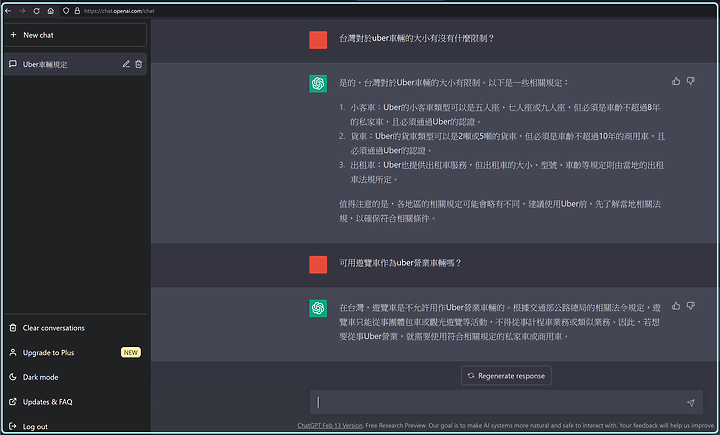Click the external link icon beside Updates & FAQ

tap(13, 402)
